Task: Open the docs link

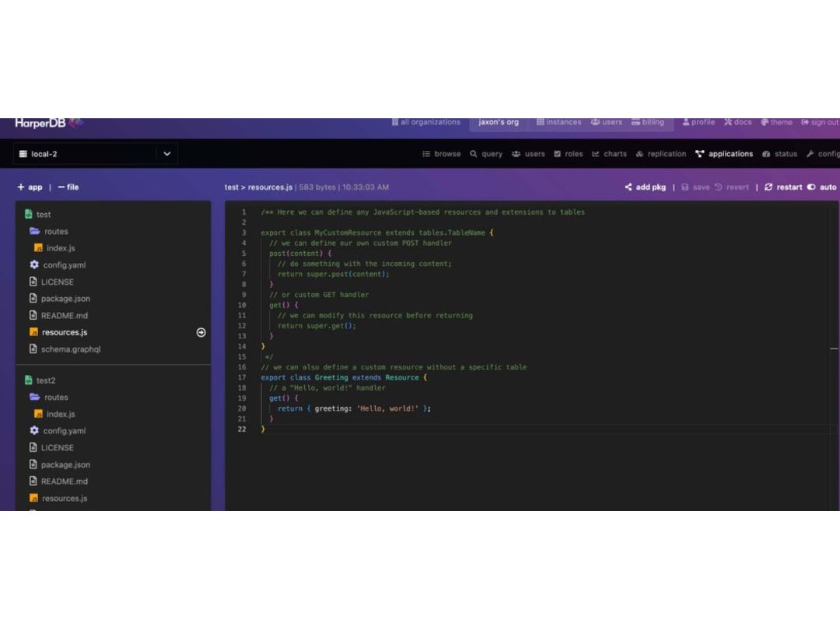Action: click(737, 122)
